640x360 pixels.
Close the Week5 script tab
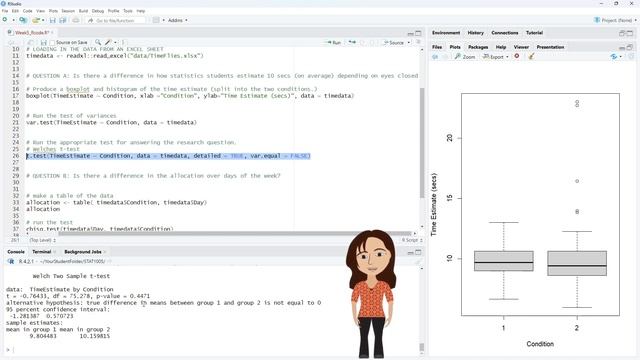tap(52, 32)
